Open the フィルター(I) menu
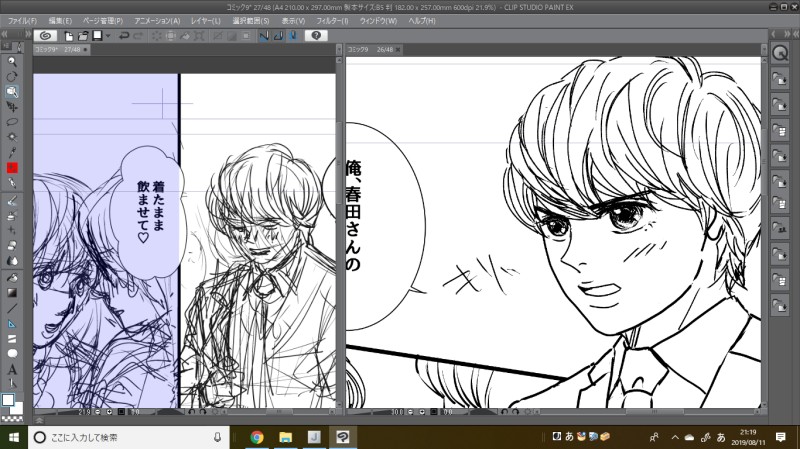 332,21
